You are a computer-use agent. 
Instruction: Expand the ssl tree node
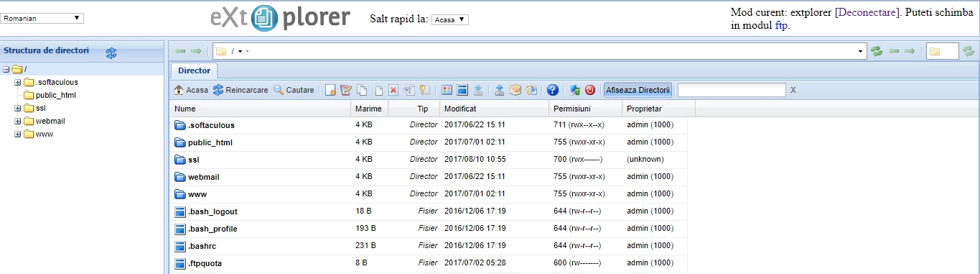(x=18, y=108)
